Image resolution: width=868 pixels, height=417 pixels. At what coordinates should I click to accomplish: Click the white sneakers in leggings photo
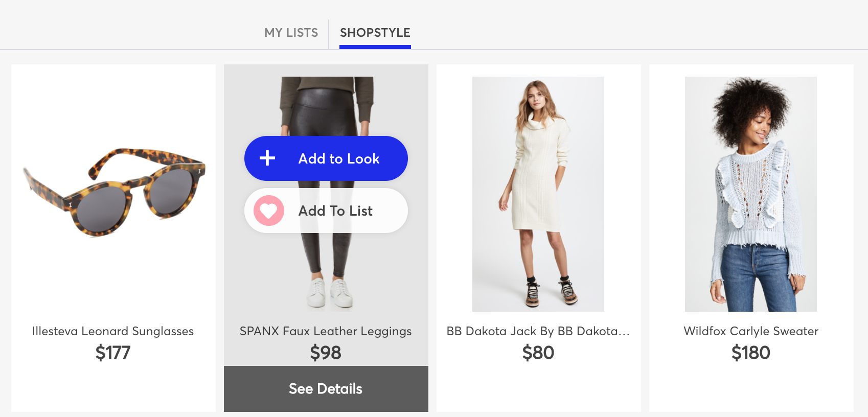tap(330, 293)
